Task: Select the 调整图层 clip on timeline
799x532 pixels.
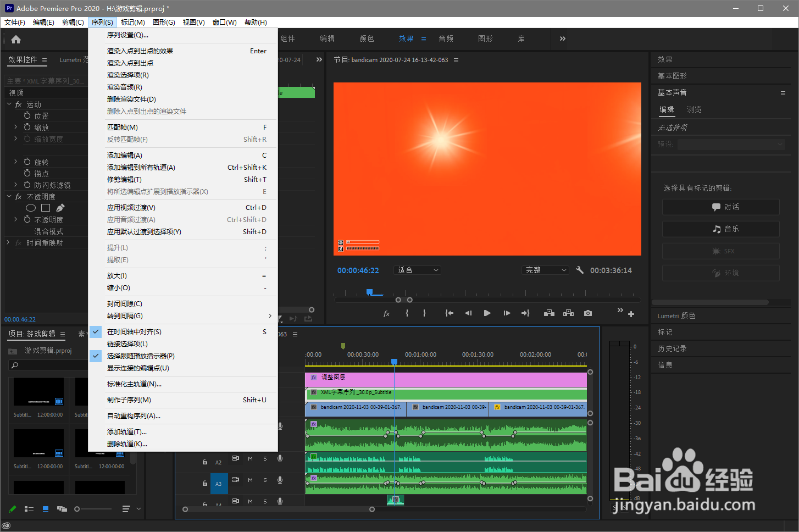Action: (x=446, y=380)
